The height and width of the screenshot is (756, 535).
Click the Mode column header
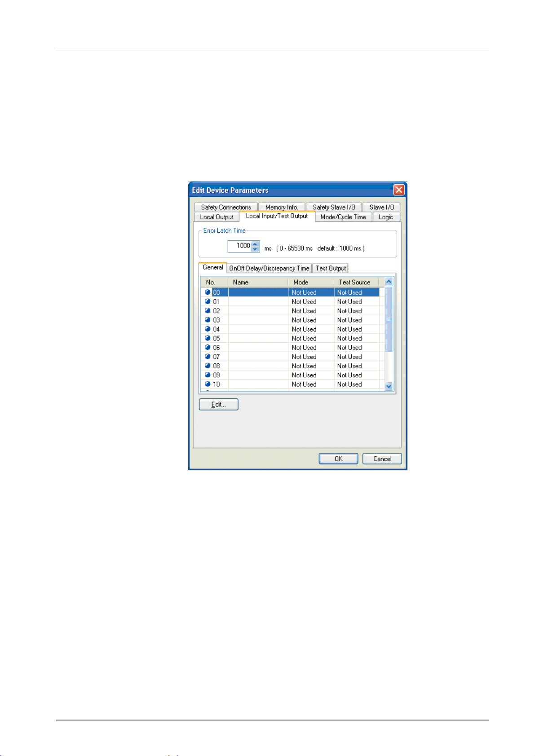[311, 282]
